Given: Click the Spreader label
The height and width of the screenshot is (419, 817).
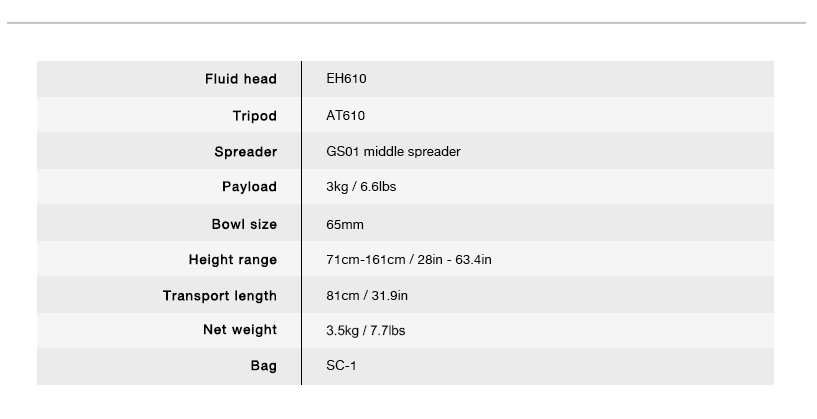Looking at the screenshot, I should (x=246, y=152).
